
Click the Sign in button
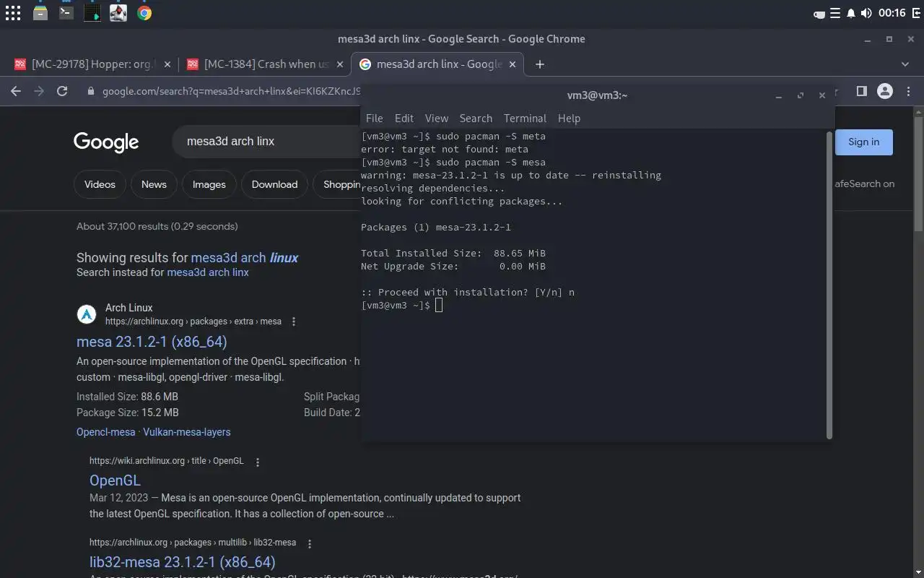click(863, 142)
